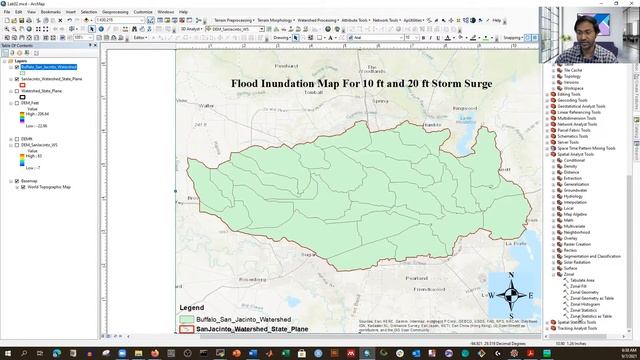Image resolution: width=640 pixels, height=360 pixels.
Task: Click the Delete X icon in toolbar
Action: 60,20
